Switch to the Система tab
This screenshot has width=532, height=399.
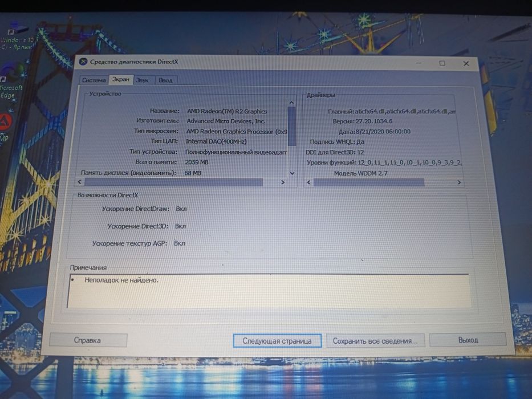click(94, 80)
